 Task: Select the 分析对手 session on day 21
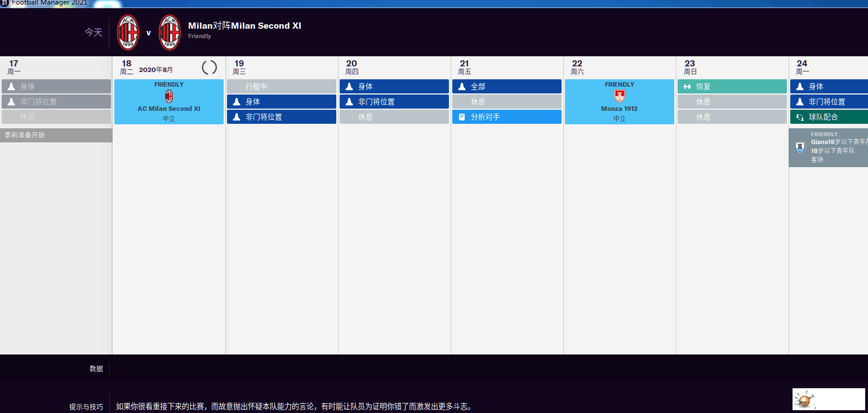[x=507, y=117]
